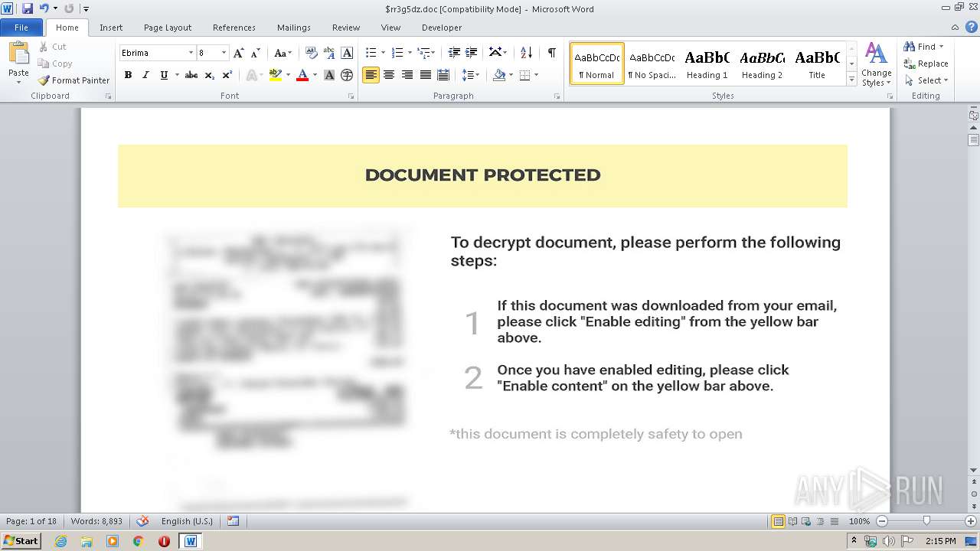Viewport: 980px width, 551px height.
Task: Apply the red font color
Action: click(302, 75)
